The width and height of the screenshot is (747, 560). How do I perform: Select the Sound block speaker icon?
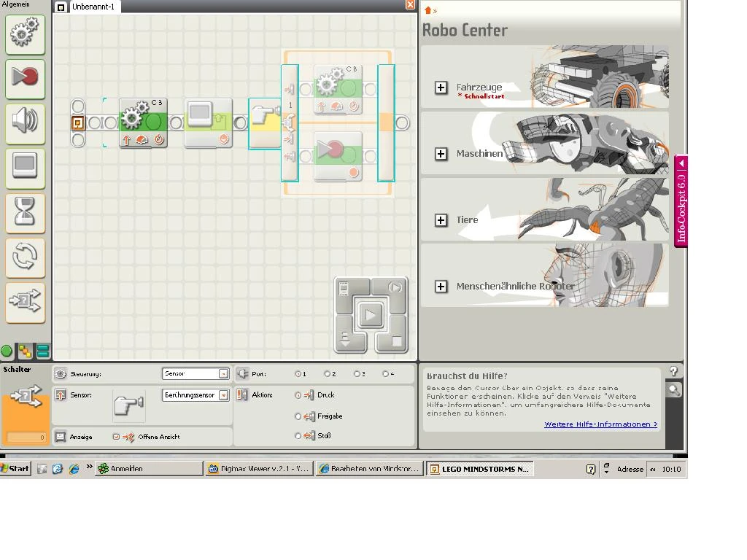(x=25, y=123)
